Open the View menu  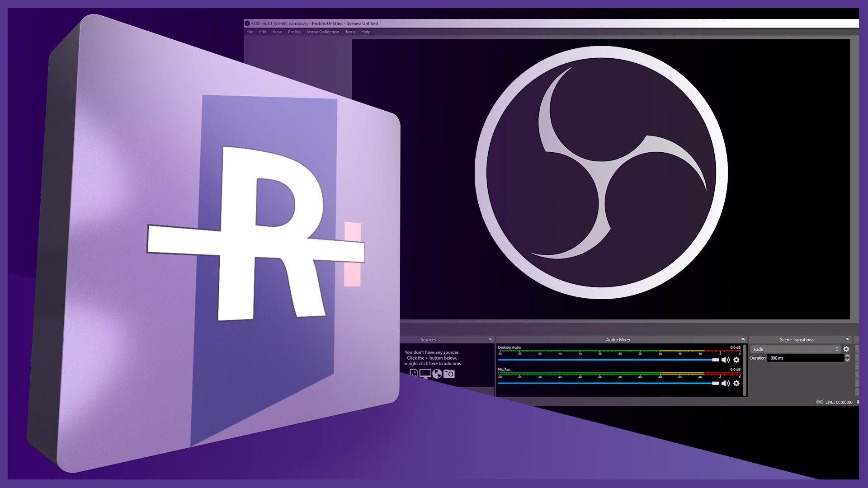[277, 32]
